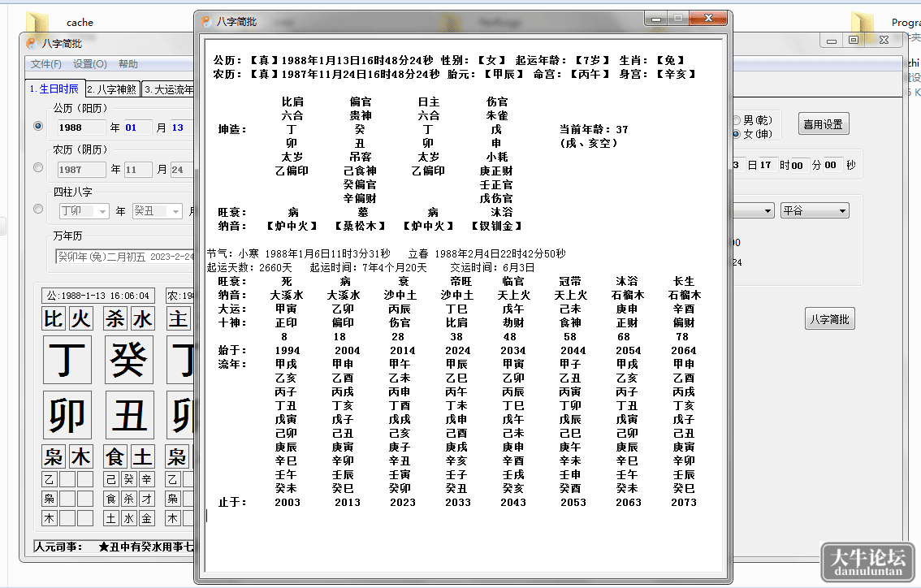The height and width of the screenshot is (588, 921).
Task: Click the 喜用设置 button
Action: [823, 124]
